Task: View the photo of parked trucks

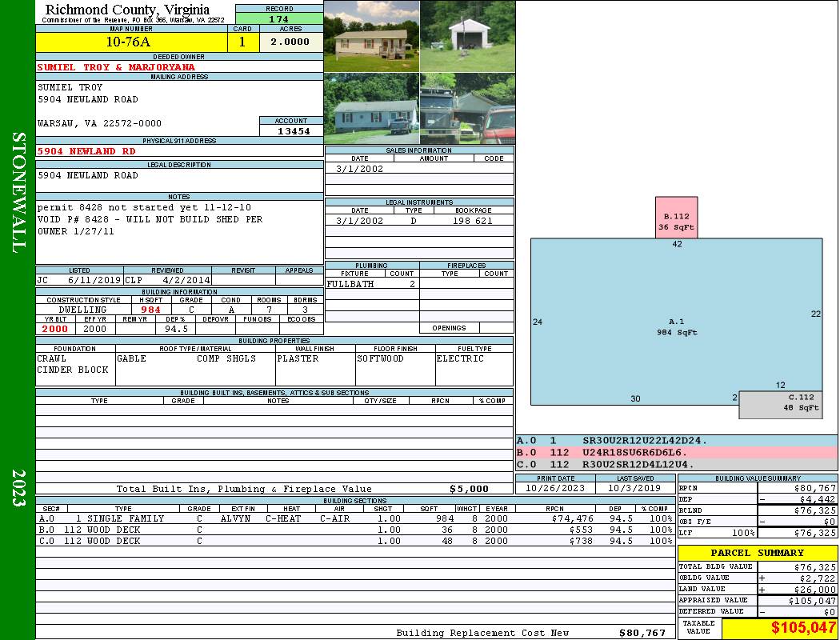Action: pos(467,108)
